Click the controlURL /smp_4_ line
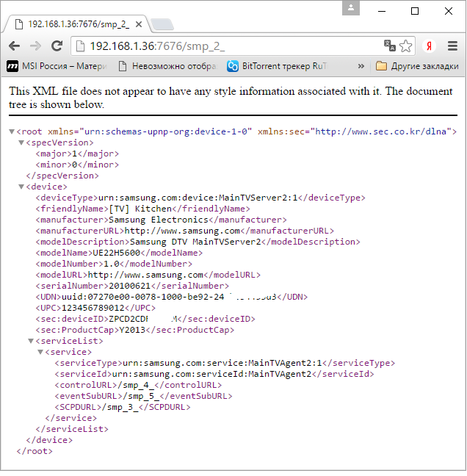This screenshot has width=467, height=476. point(138,385)
